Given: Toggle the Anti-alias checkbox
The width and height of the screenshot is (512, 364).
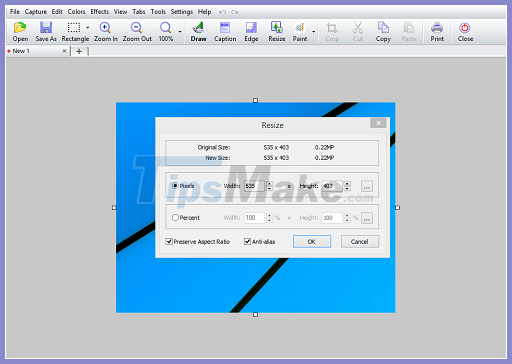Looking at the screenshot, I should (247, 241).
